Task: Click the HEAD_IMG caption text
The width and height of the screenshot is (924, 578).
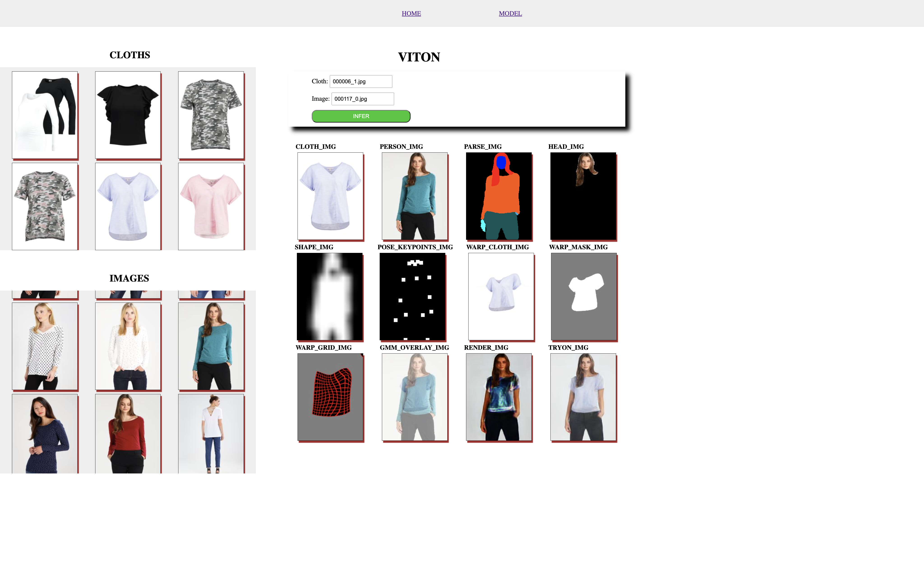Action: [x=566, y=146]
